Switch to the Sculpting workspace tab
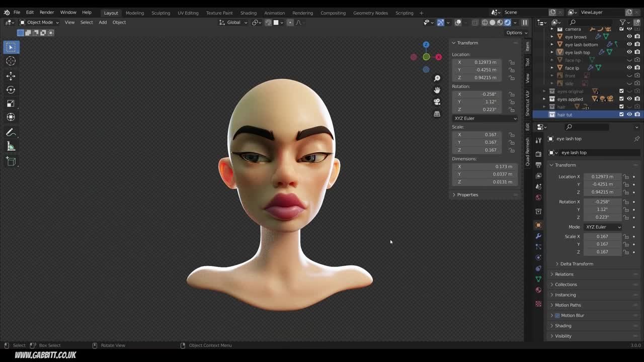The height and width of the screenshot is (362, 644). (x=160, y=13)
